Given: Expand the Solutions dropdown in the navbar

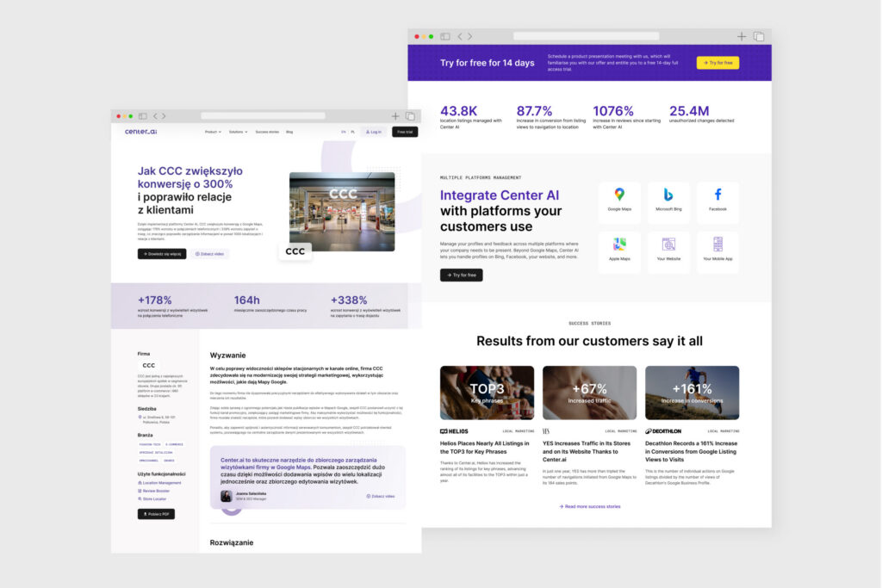Looking at the screenshot, I should pos(238,132).
